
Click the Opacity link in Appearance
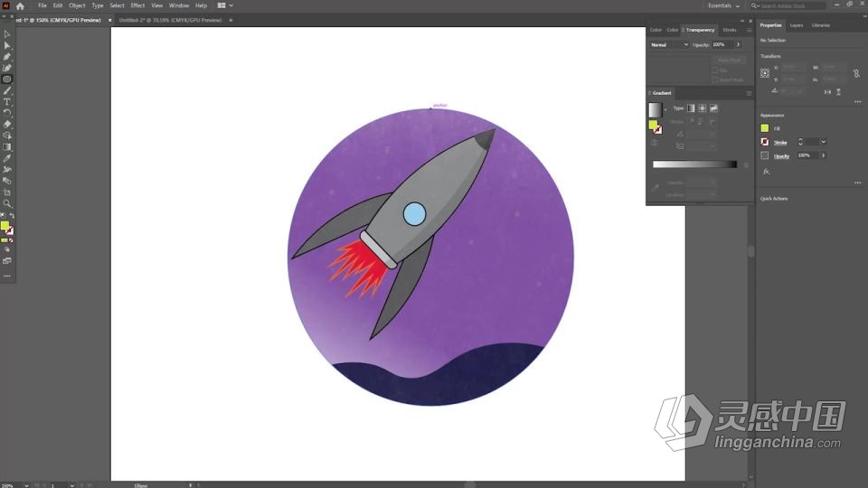781,156
